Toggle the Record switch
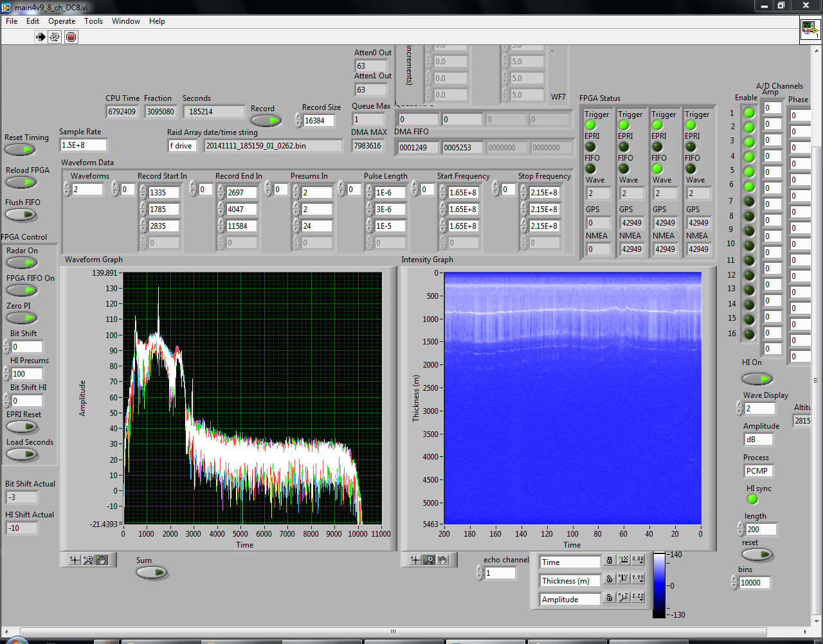Image resolution: width=823 pixels, height=644 pixels. click(x=266, y=120)
